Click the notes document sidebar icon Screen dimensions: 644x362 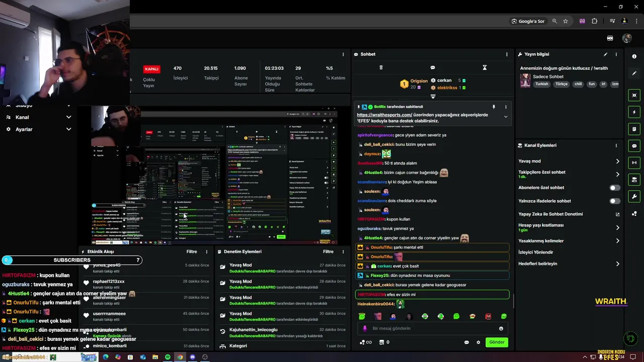point(634,129)
